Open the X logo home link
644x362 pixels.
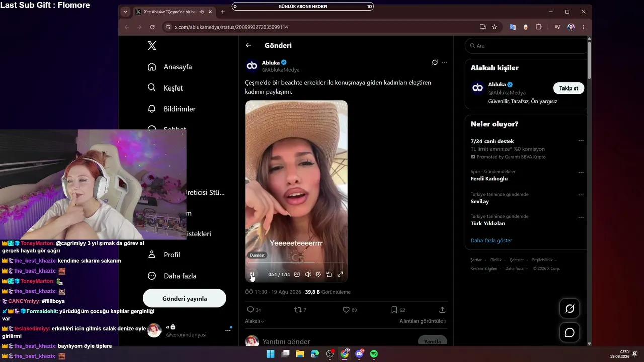(x=152, y=46)
